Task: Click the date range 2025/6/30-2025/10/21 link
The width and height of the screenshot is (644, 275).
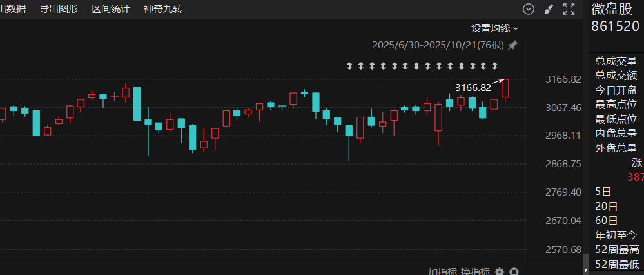Action: tap(438, 45)
